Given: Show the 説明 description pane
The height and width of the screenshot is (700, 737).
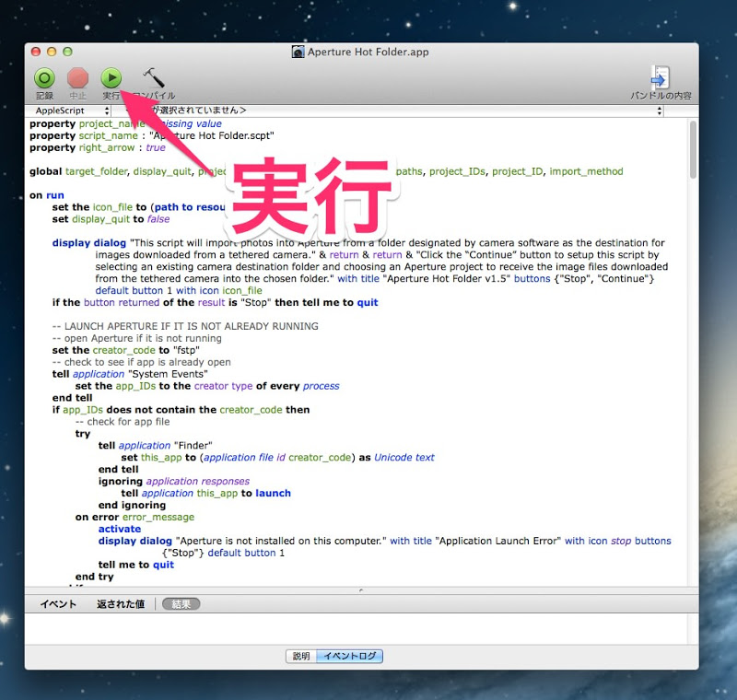Looking at the screenshot, I should (301, 656).
